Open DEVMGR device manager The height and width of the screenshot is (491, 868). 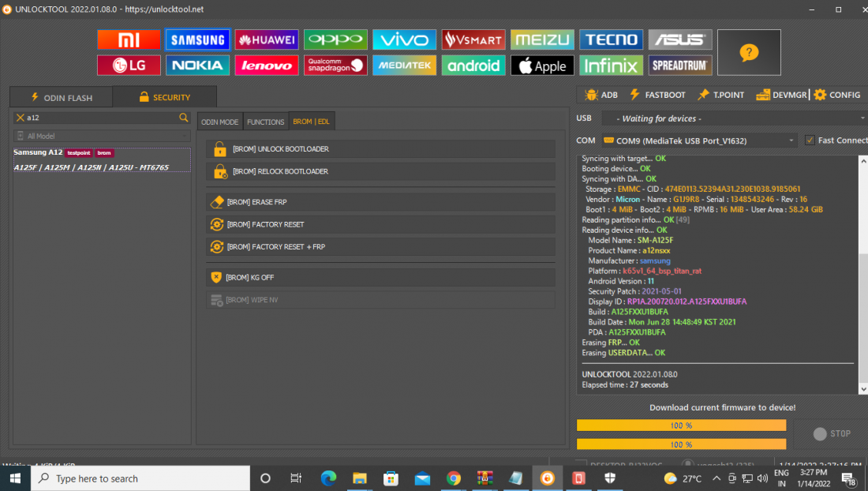click(782, 95)
